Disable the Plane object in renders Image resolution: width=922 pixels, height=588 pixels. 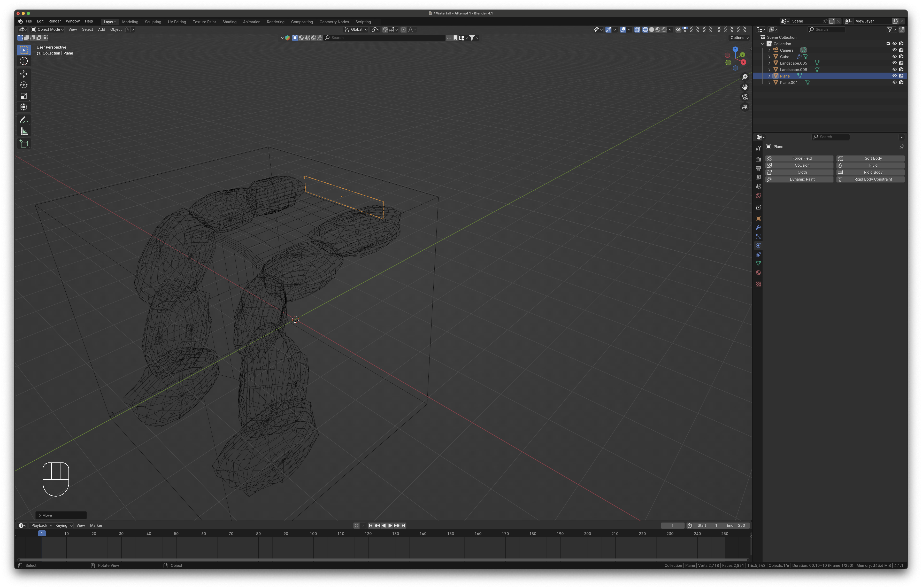901,76
